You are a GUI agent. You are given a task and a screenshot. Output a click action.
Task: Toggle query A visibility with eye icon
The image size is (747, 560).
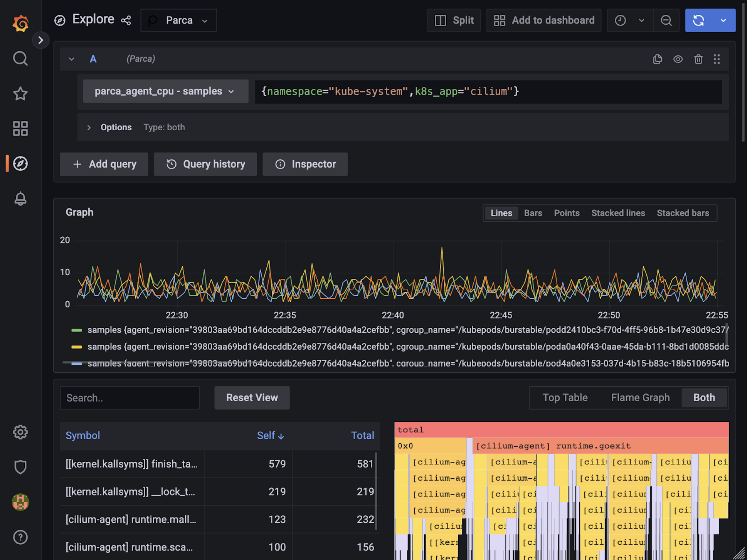678,59
